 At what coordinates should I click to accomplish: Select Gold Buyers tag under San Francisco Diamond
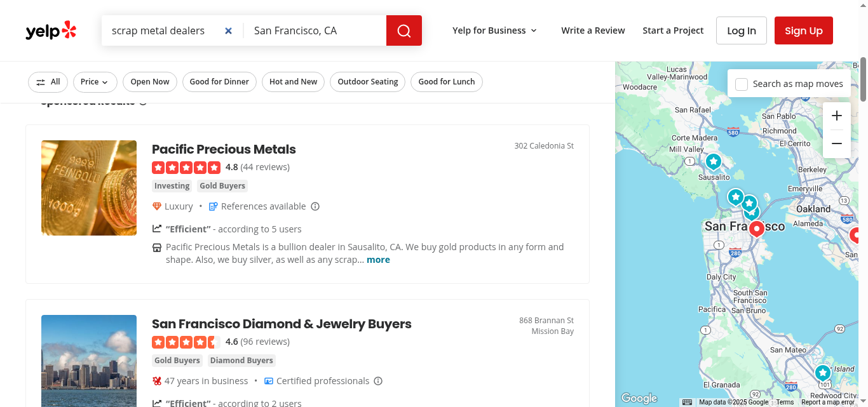tap(177, 361)
